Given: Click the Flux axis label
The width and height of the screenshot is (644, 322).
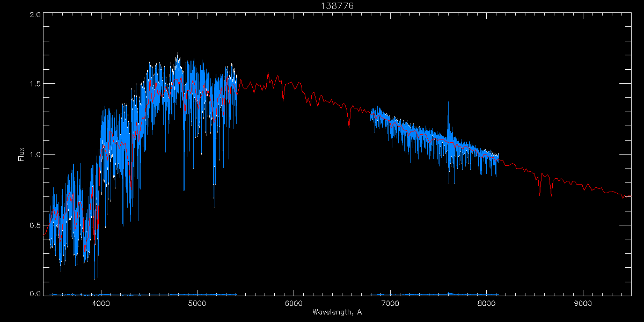Looking at the screenshot, I should 21,155.
